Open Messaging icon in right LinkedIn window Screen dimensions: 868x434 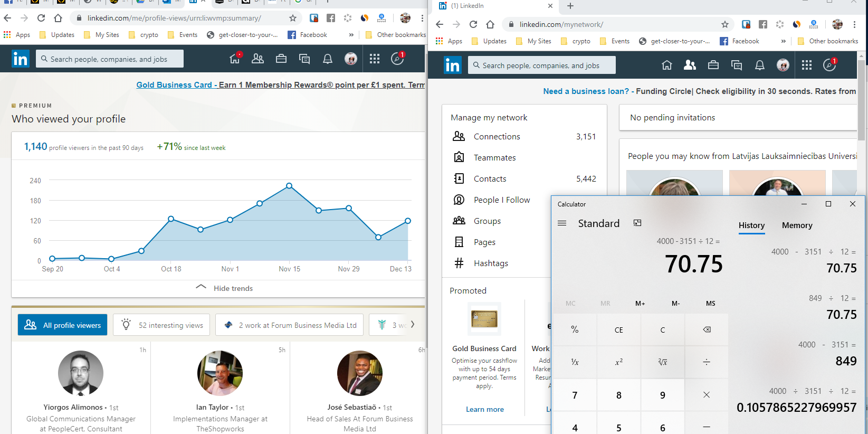coord(737,65)
